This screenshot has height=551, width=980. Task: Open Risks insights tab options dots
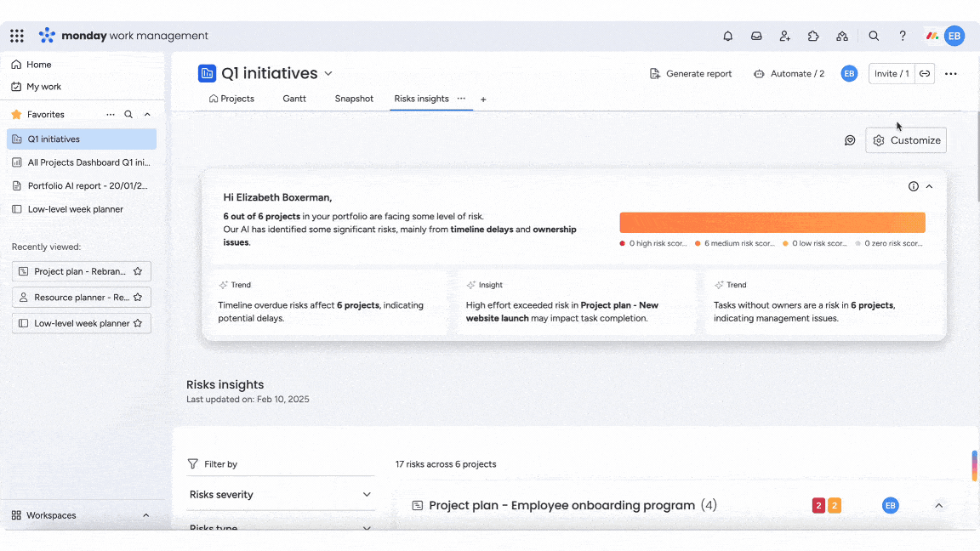[x=461, y=99]
